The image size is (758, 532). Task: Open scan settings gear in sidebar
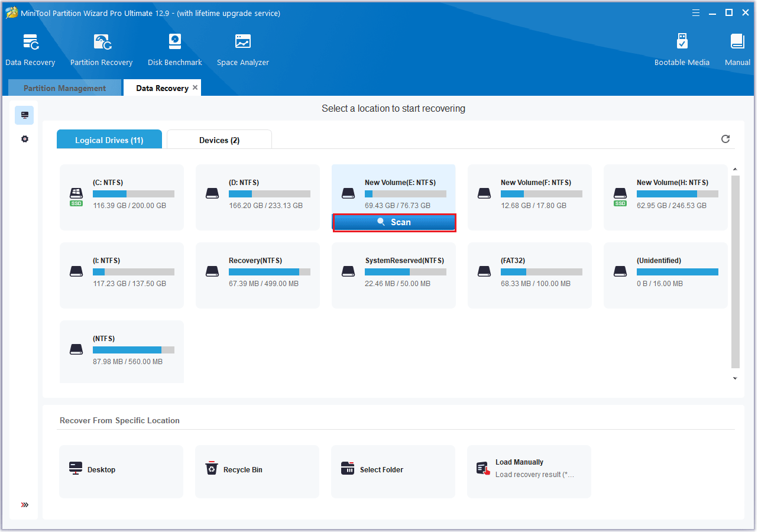(24, 139)
